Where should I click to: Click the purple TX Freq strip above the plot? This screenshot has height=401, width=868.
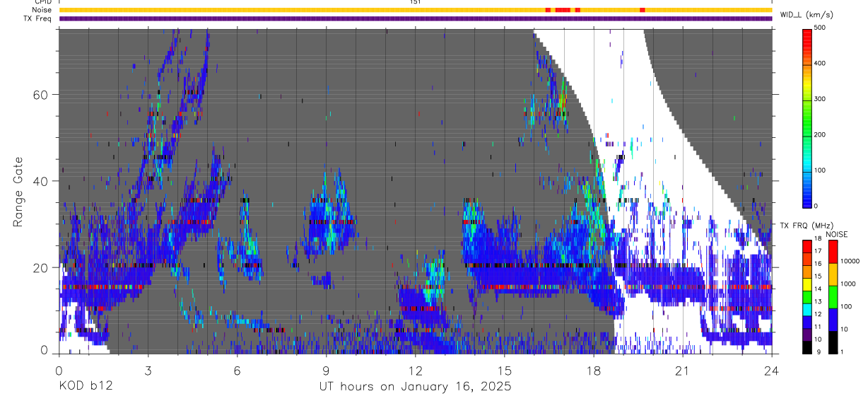tap(416, 19)
